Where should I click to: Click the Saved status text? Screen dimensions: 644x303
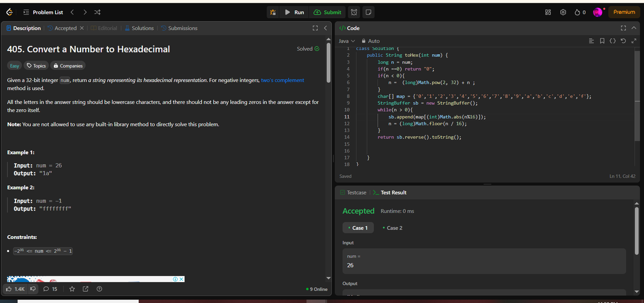tap(346, 176)
